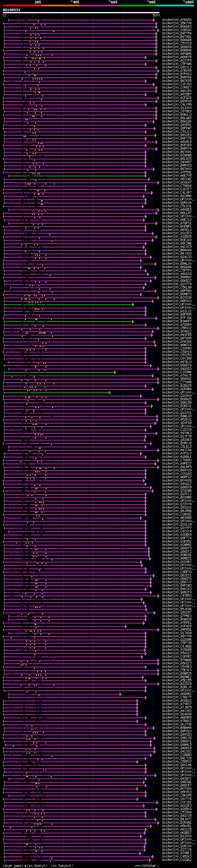Select label UniRef100_C0CID2
The height and width of the screenshot is (868, 197).
point(177,802)
